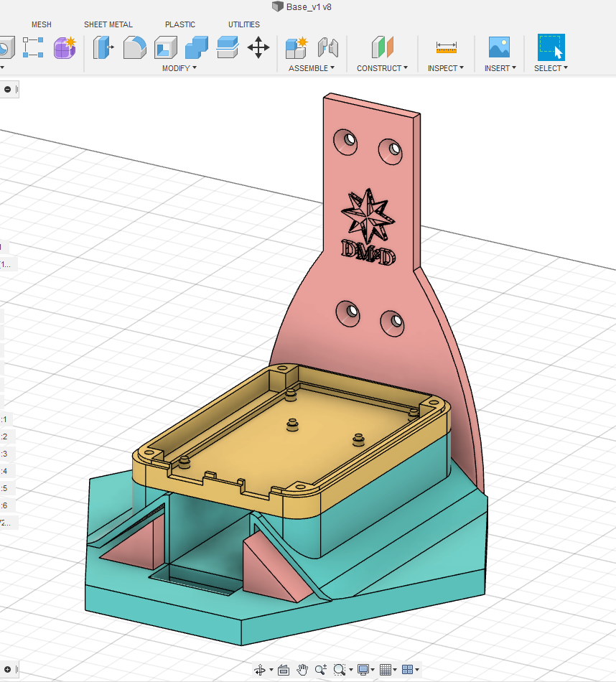Select the DM&D engraved logo text
The width and height of the screenshot is (616, 682).
[x=368, y=253]
